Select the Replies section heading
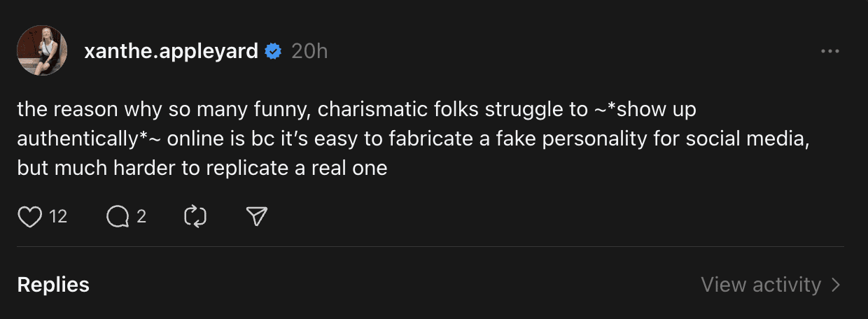The height and width of the screenshot is (319, 868). coord(53,285)
